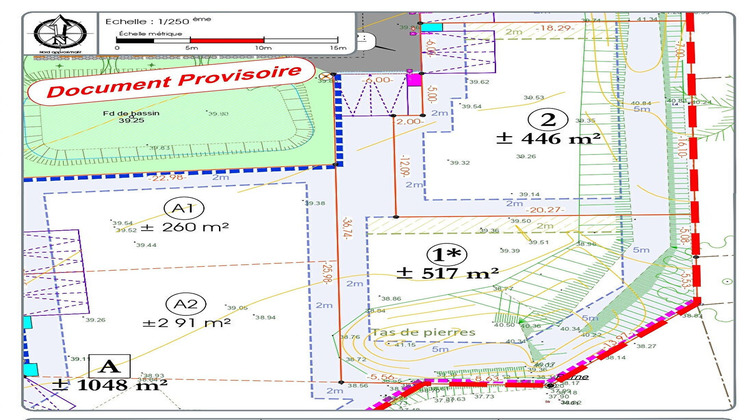This screenshot has width=750, height=420.
Task: Click the '± 517 m²' area label
Action: [x=448, y=273]
